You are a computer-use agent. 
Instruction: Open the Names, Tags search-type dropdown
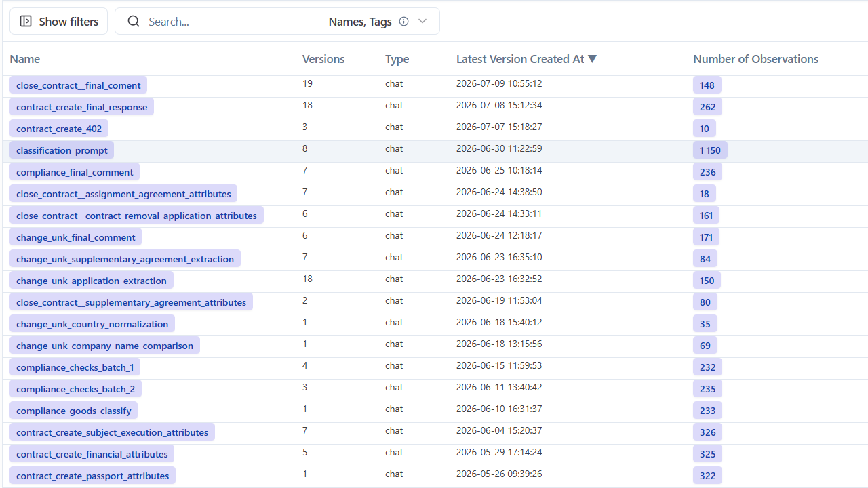[x=422, y=22]
